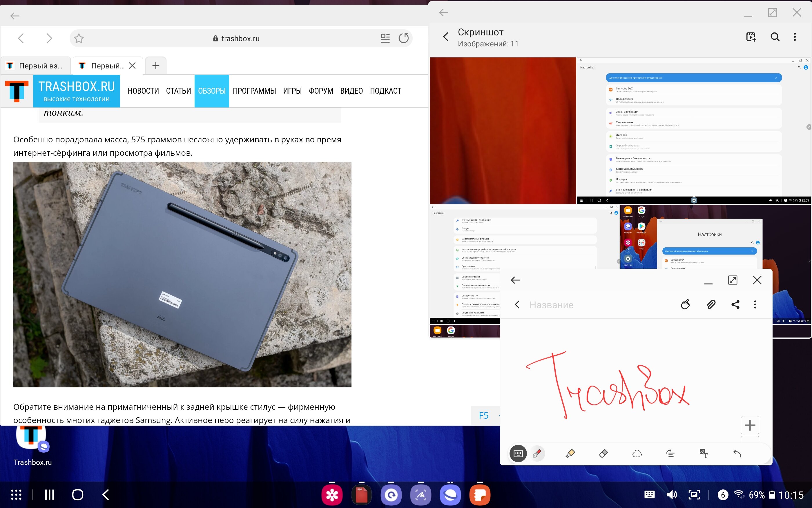The height and width of the screenshot is (508, 812).
Task: Open the apps grid in taskbar
Action: coord(16,495)
